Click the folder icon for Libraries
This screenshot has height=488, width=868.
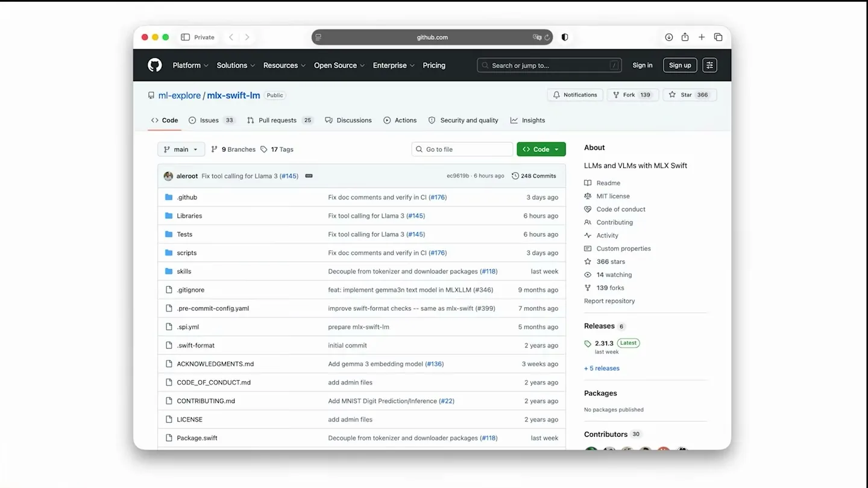(169, 216)
